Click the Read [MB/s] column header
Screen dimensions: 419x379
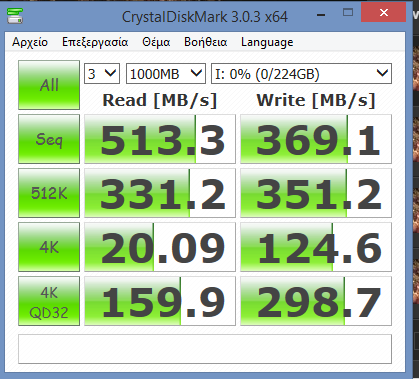(160, 100)
